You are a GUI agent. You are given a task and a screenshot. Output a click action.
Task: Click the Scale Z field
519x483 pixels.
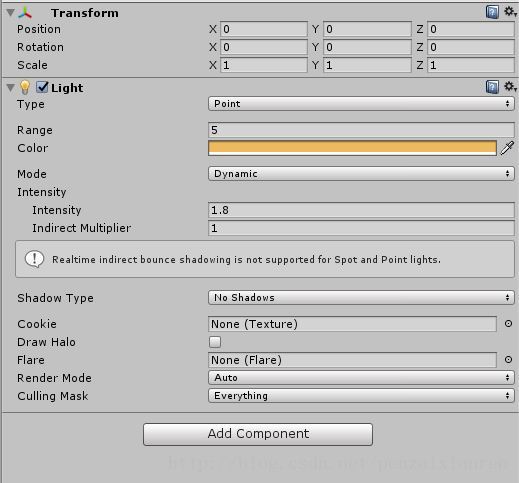471,65
